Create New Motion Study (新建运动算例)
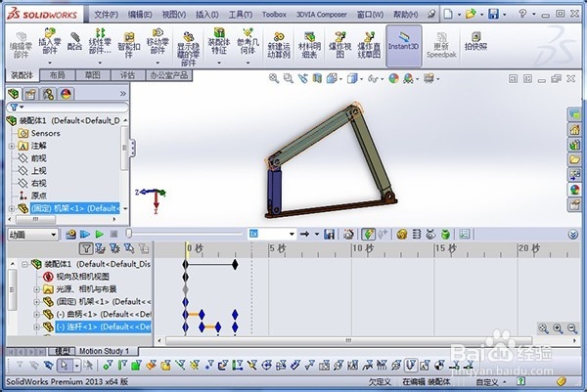Screen dimensions: 587x392 click(279, 45)
